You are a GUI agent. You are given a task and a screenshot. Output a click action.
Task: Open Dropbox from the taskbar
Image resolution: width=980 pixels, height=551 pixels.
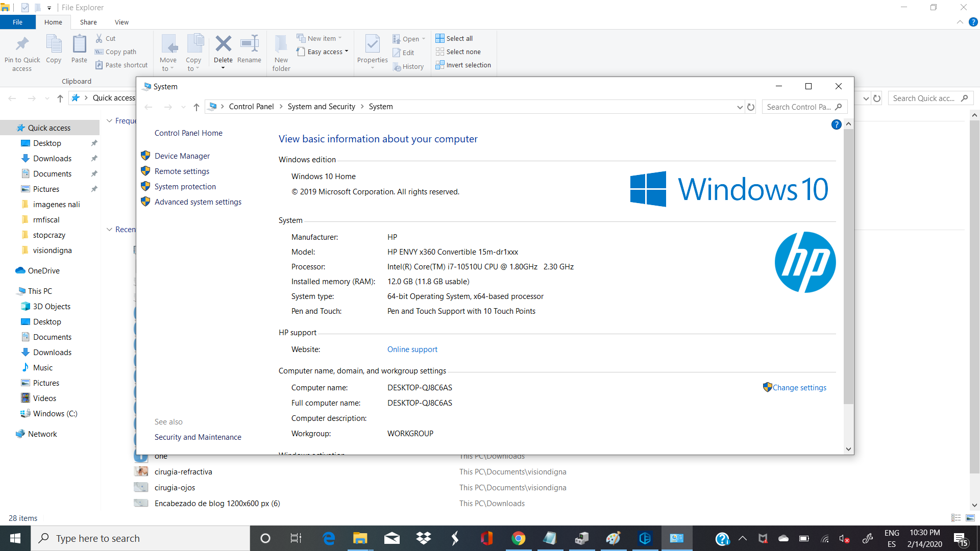click(x=423, y=538)
